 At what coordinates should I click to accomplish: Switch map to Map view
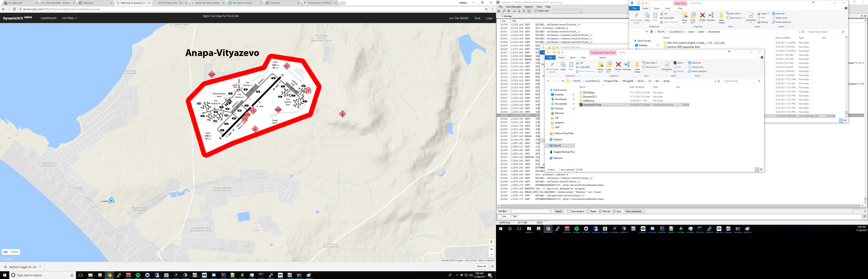click(5, 252)
